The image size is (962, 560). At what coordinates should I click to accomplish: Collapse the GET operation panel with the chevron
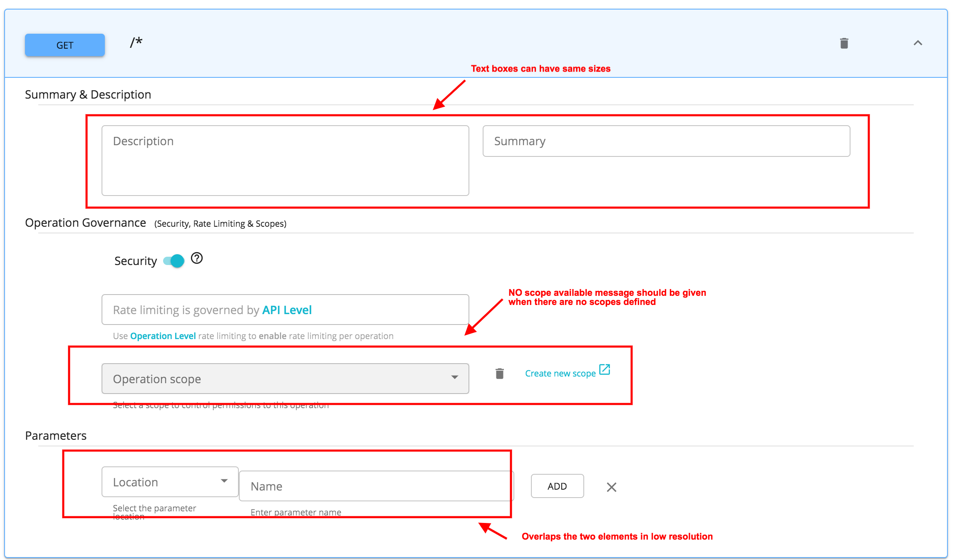918,43
